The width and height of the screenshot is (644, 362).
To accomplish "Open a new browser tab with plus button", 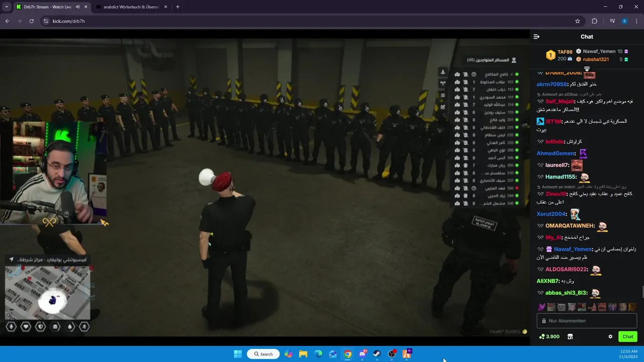I will click(178, 7).
